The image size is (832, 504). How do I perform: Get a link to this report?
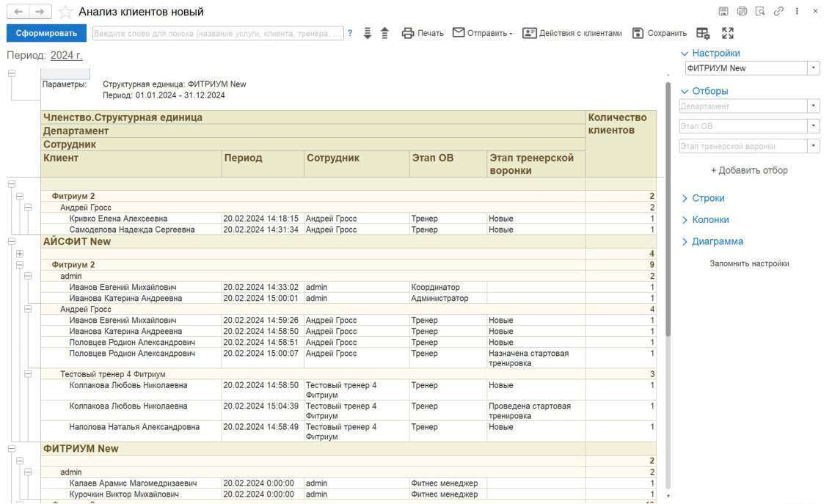tap(778, 11)
